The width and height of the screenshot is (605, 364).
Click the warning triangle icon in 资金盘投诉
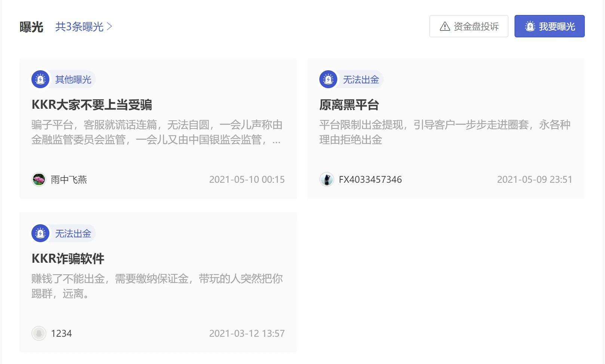pyautogui.click(x=445, y=27)
